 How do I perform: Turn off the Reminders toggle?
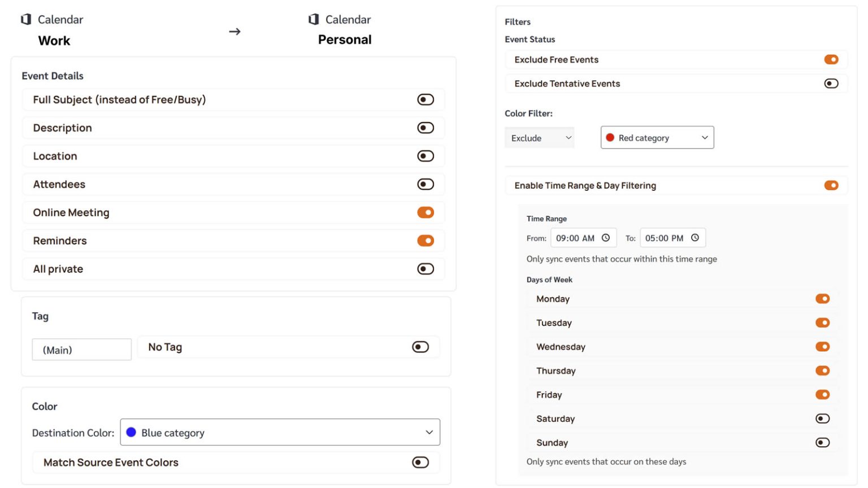(x=426, y=241)
